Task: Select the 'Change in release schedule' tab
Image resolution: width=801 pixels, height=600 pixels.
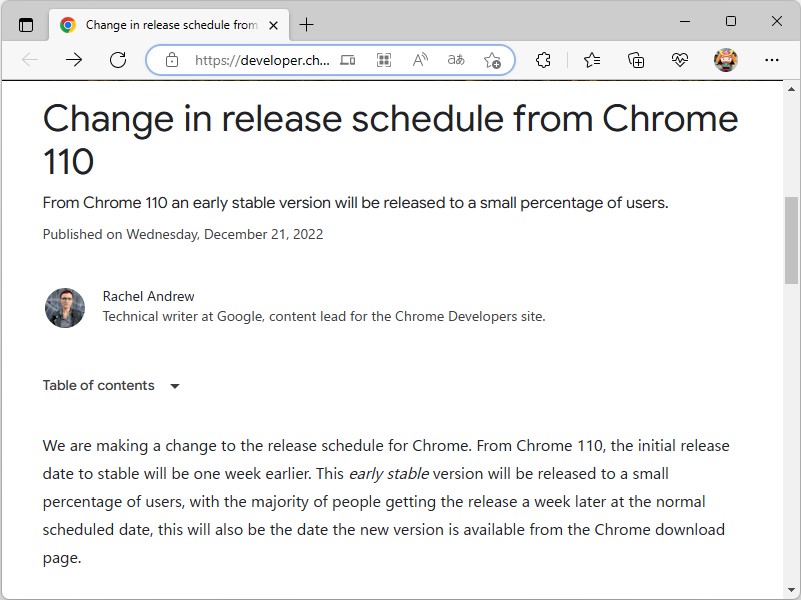Action: coord(160,25)
